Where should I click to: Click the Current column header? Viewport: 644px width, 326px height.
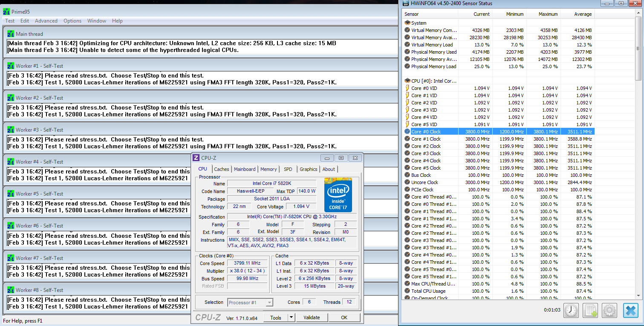(x=475, y=14)
